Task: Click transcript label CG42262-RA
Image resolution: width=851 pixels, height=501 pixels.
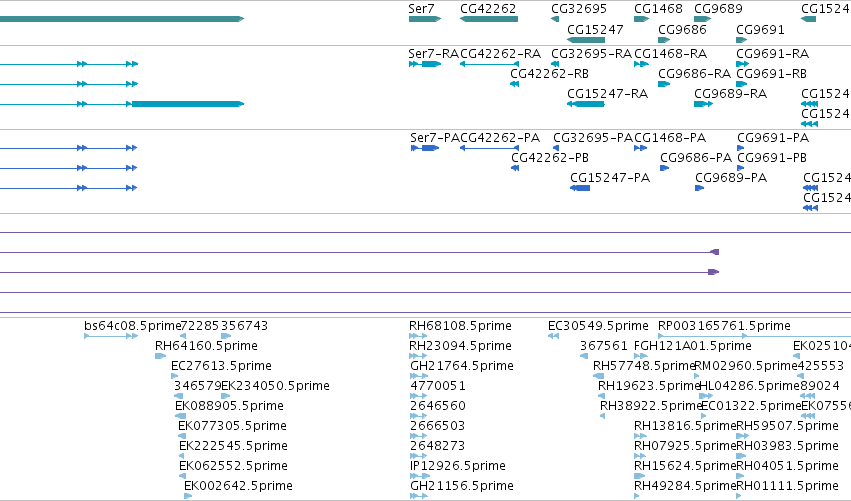Action: tap(500, 54)
